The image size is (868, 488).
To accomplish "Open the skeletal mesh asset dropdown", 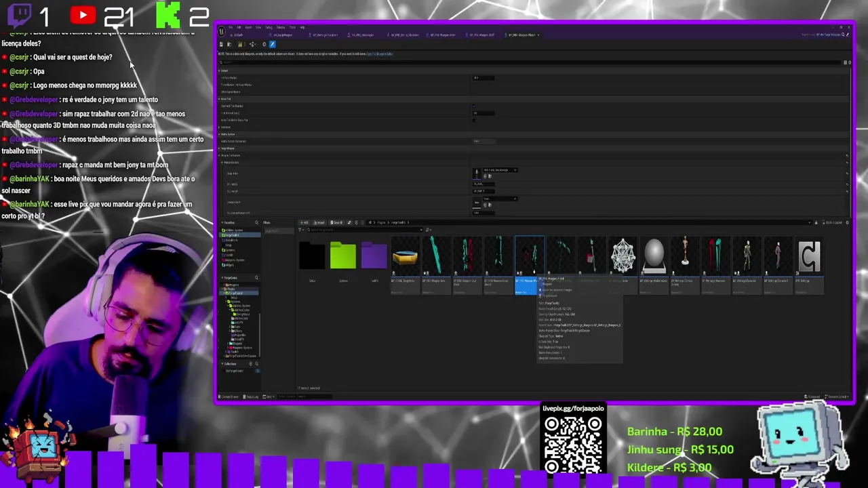I will 500,170.
